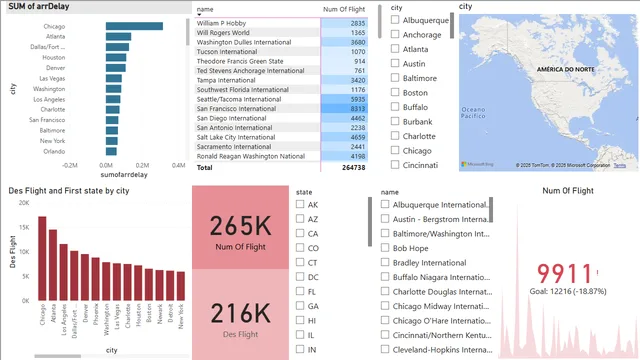Check the Austin city filter
The image size is (640, 360).
[395, 63]
